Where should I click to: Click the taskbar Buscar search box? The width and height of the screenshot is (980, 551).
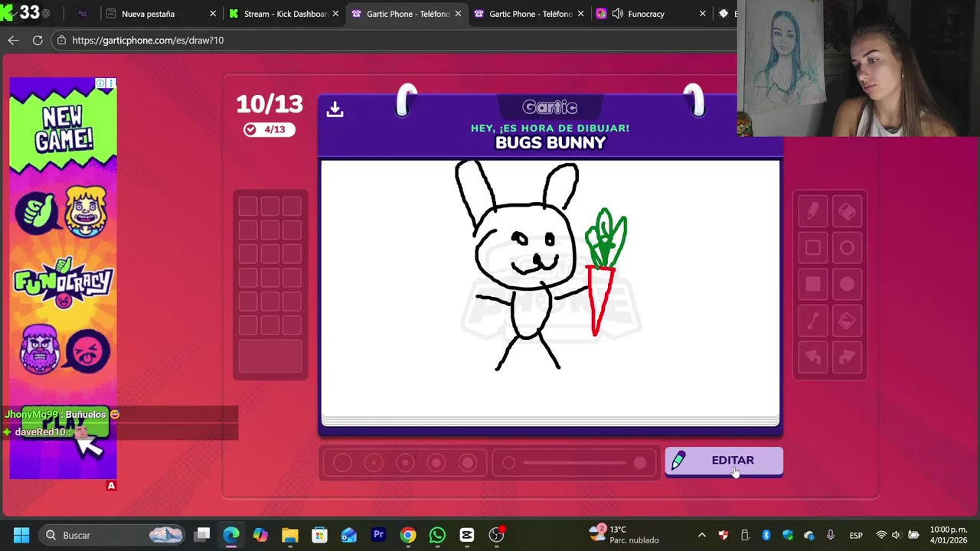pyautogui.click(x=112, y=535)
